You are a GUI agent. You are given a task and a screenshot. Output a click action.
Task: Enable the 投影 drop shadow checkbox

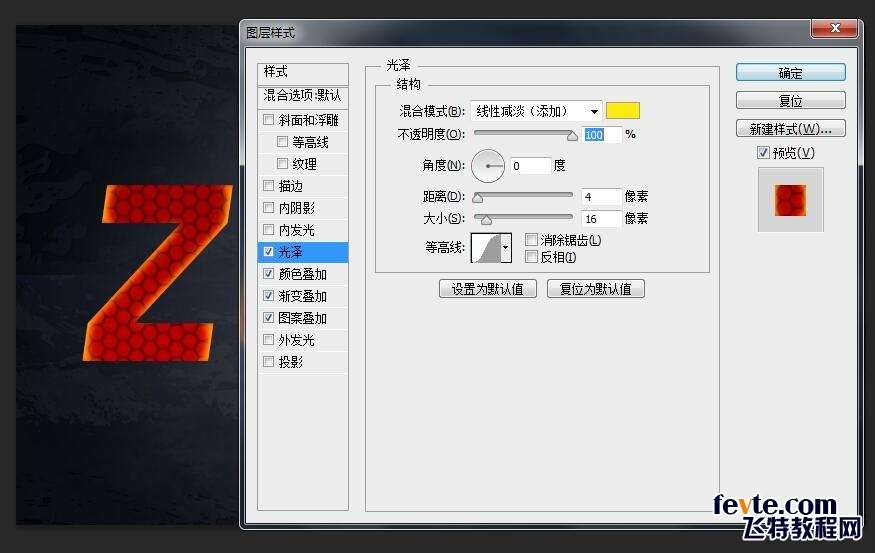[x=268, y=362]
